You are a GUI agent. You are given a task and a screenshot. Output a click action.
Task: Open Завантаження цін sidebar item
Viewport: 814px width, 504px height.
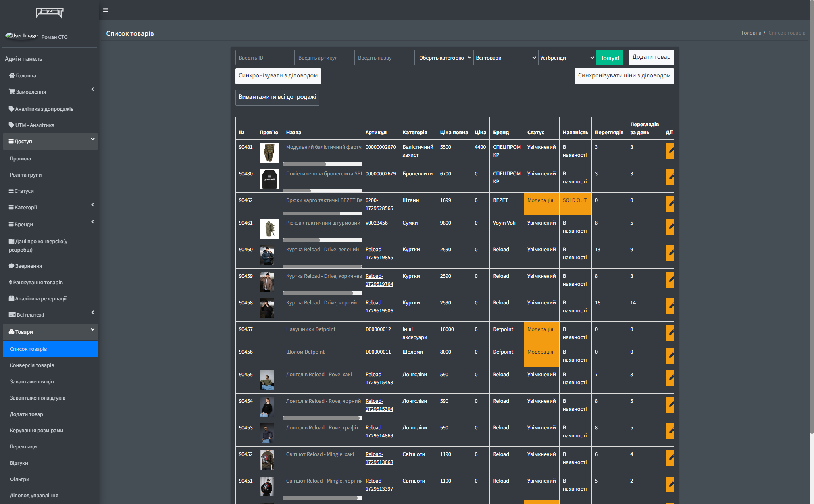[50, 381]
